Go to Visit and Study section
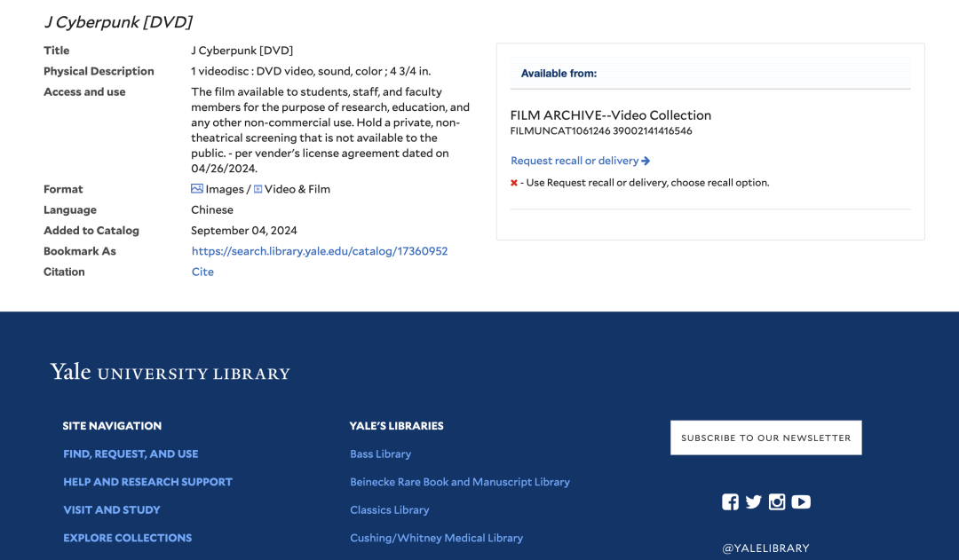Screen dimensions: 959x560 (112, 509)
